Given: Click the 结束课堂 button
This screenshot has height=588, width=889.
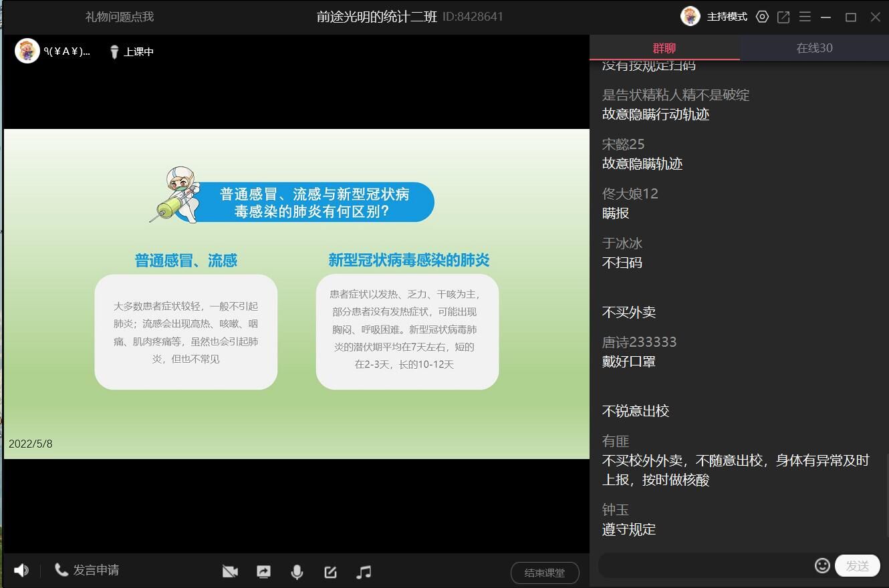Looking at the screenshot, I should point(544,573).
